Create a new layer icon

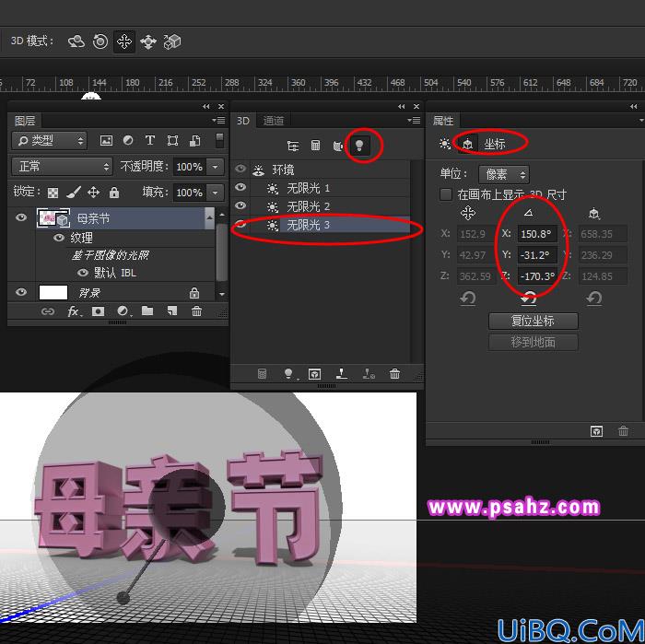tap(172, 310)
